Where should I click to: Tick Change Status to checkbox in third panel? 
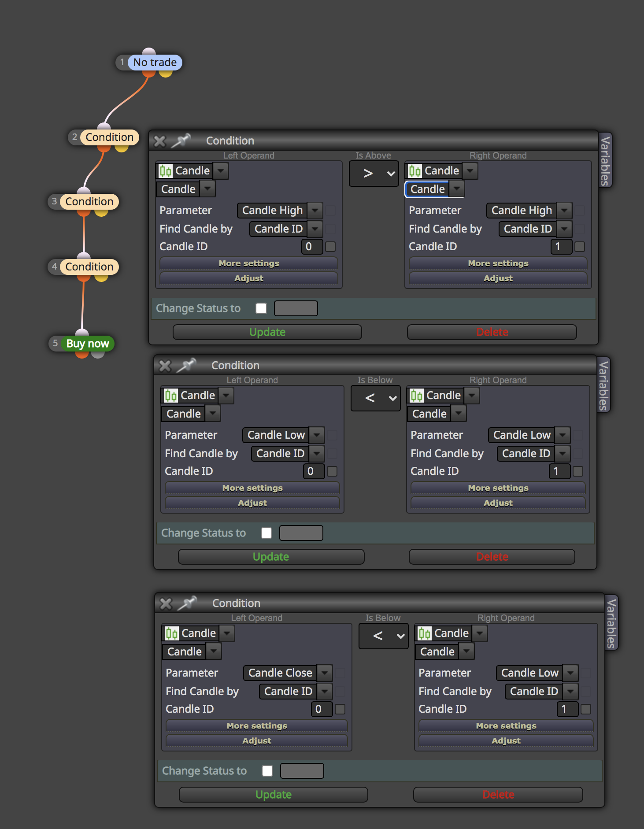click(267, 771)
